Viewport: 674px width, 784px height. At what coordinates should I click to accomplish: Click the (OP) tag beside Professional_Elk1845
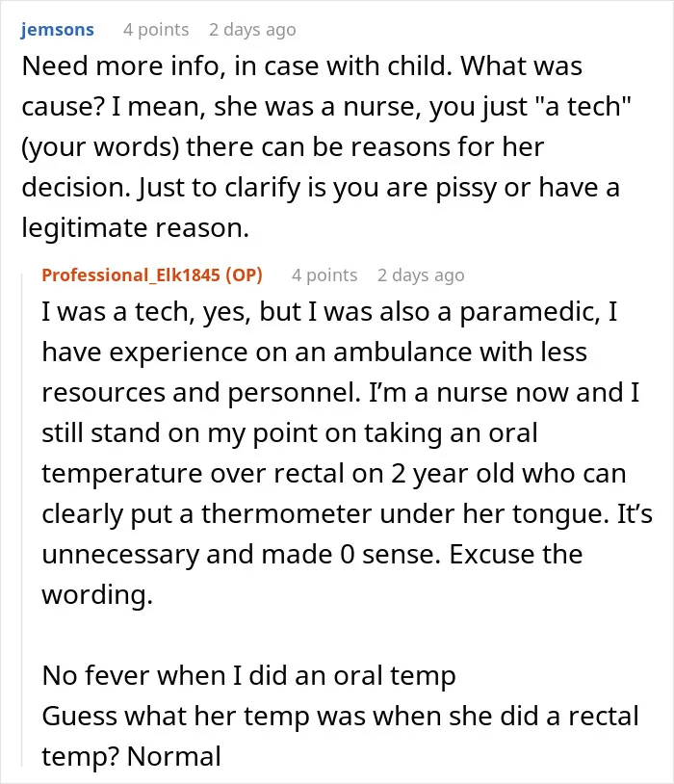tap(244, 275)
